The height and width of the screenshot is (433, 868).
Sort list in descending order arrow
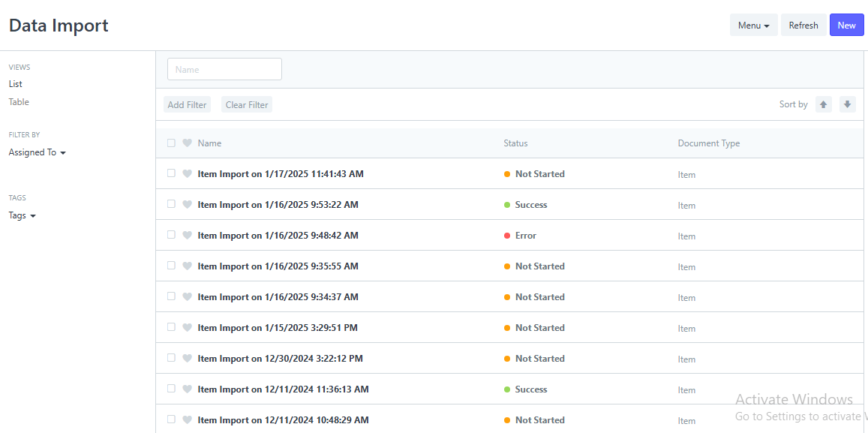click(x=848, y=104)
